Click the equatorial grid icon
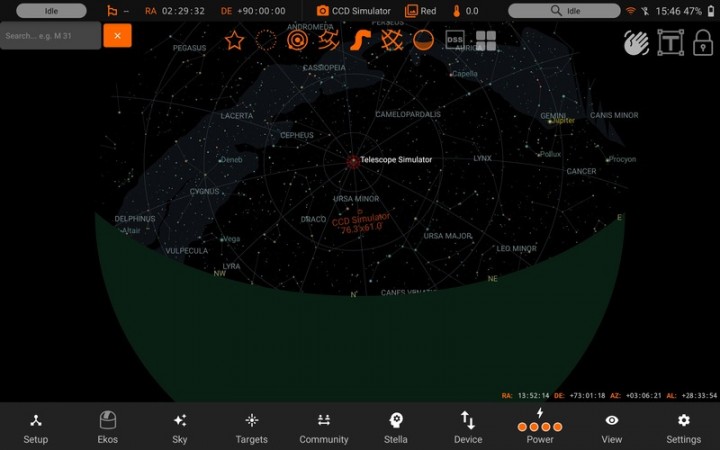 click(x=392, y=40)
